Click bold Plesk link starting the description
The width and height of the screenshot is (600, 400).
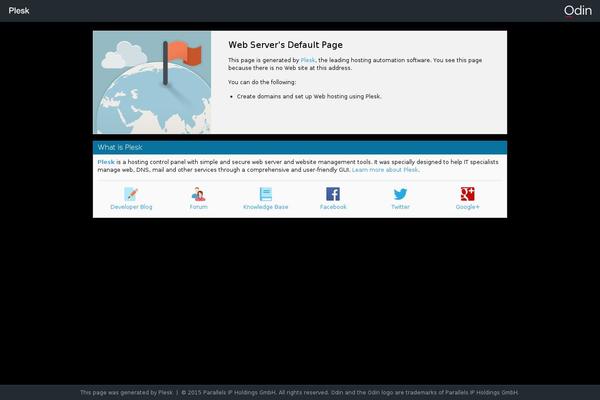[x=105, y=161]
